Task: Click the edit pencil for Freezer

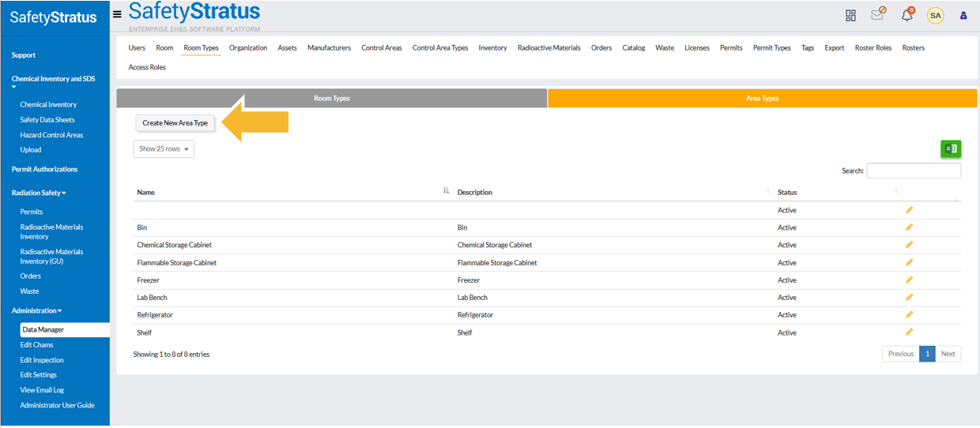Action: 909,280
